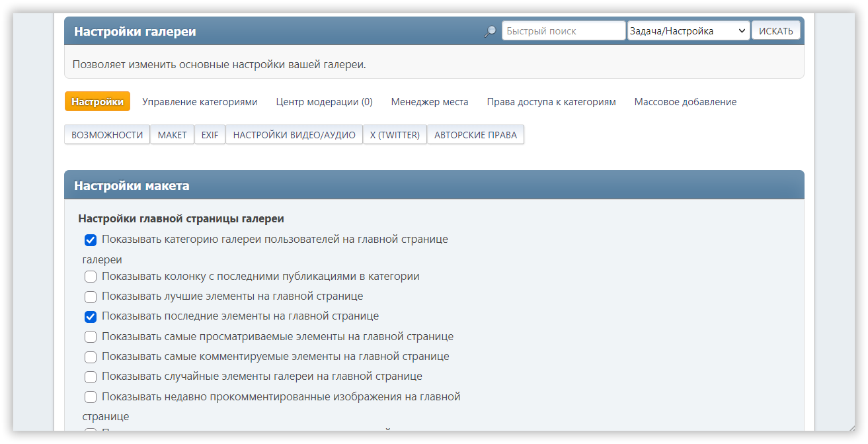
Task: Enable the 'Показывать колонку с последними публикациями' option
Action: point(91,277)
